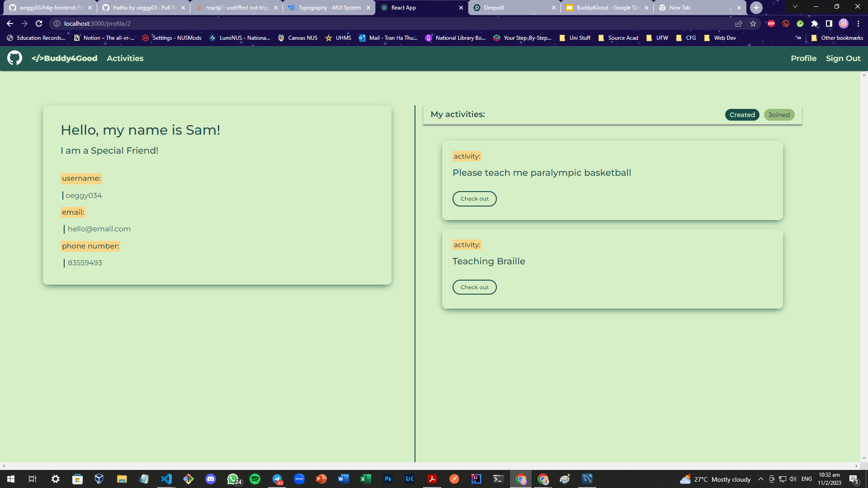Image resolution: width=868 pixels, height=488 pixels.
Task: Check out paralympic basketball activity
Action: point(474,199)
